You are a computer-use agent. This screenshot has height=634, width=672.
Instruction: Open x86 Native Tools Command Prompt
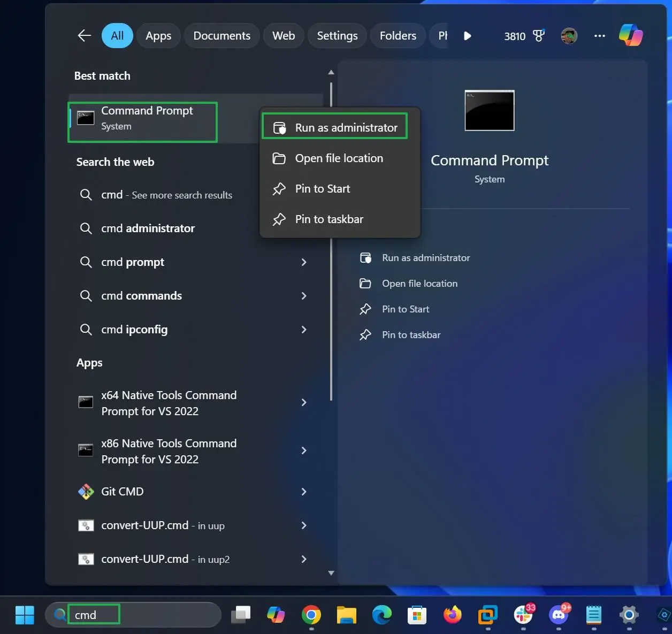(169, 451)
